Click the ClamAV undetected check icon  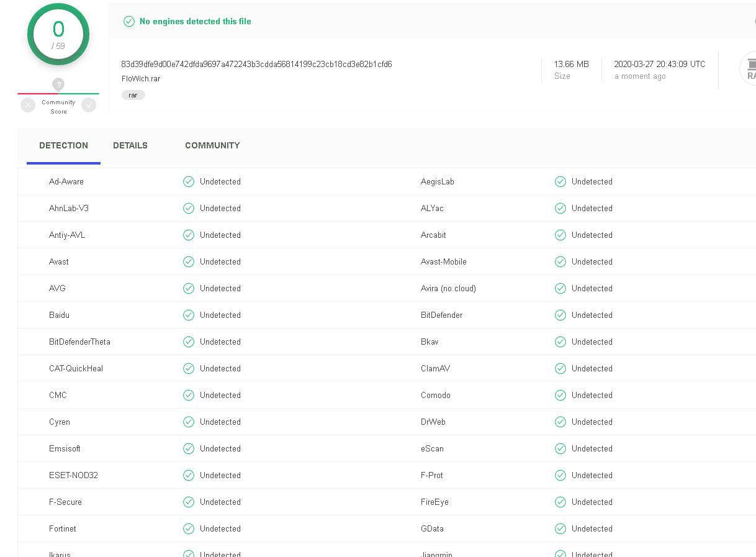560,368
